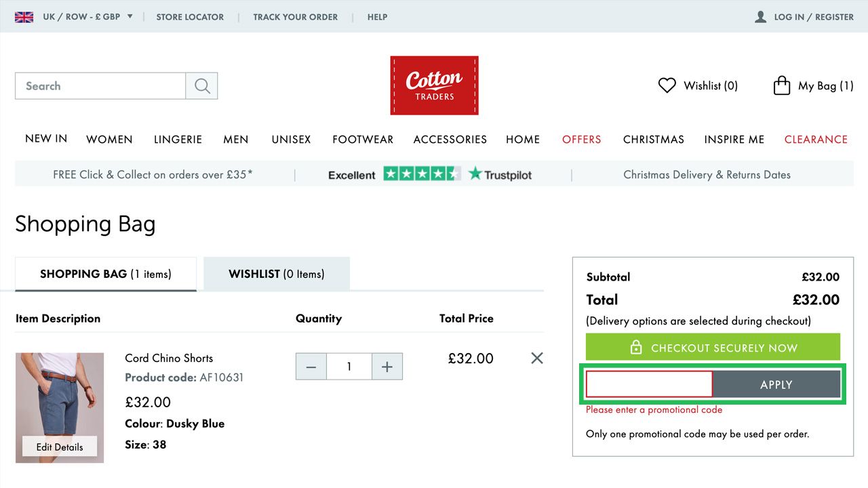Screen dimensions: 868x488
Task: Open the Trustpilot rating stars
Action: [x=422, y=174]
